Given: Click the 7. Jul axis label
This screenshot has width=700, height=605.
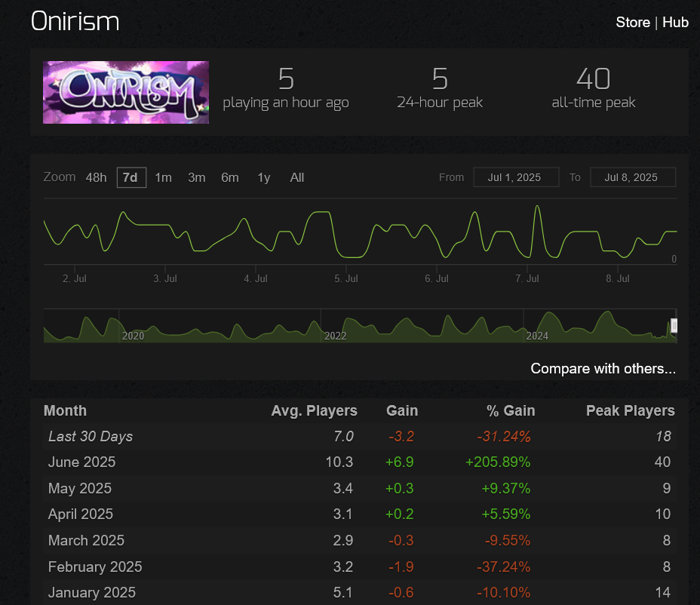Looking at the screenshot, I should [x=527, y=278].
